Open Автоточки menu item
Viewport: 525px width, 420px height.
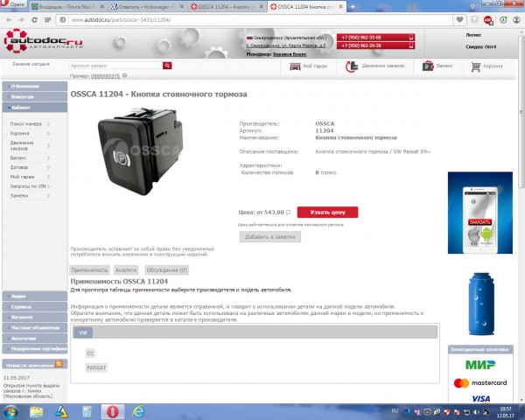coord(35,339)
